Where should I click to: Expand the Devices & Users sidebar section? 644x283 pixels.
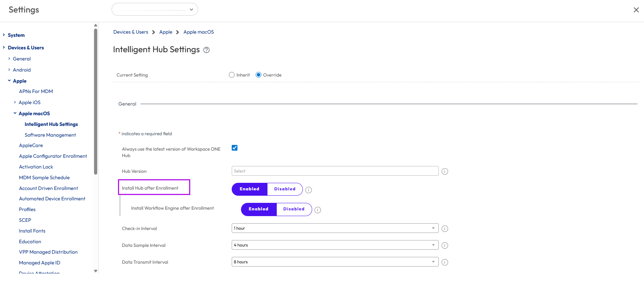tap(4, 48)
